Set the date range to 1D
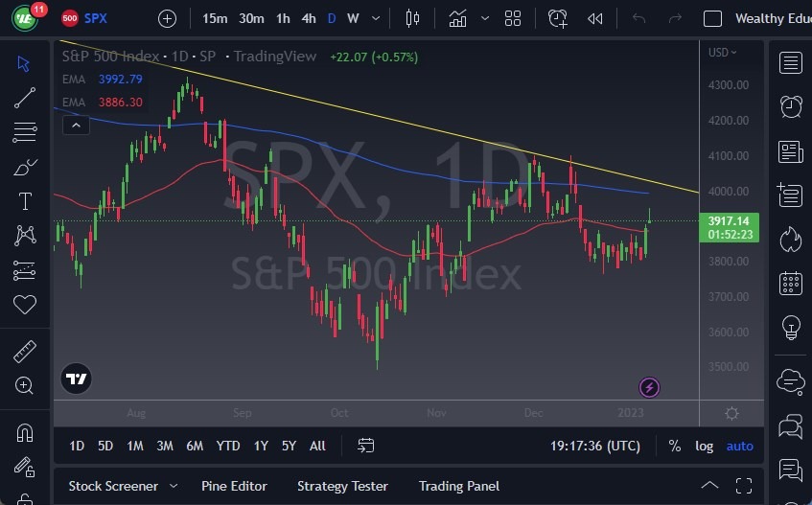The width and height of the screenshot is (812, 505). coord(77,446)
